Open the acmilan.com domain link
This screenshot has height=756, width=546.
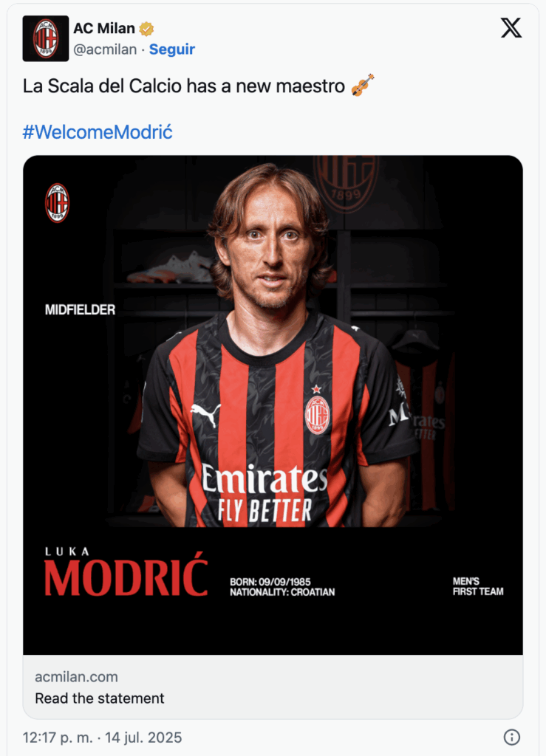pyautogui.click(x=76, y=677)
